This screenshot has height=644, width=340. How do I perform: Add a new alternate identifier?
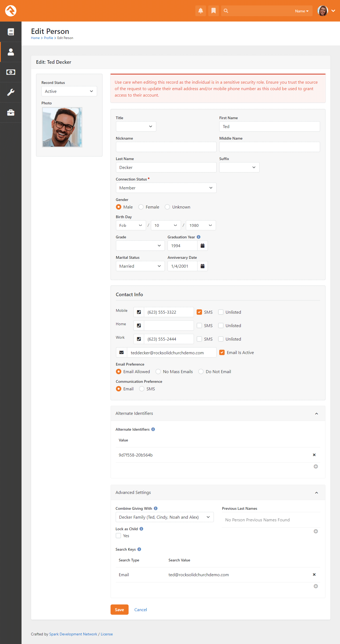click(x=316, y=466)
